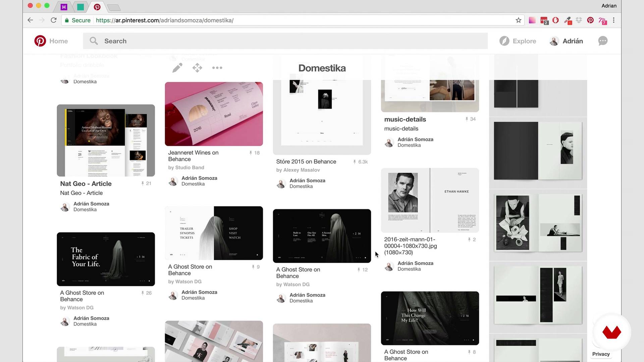644x362 pixels.
Task: Click the Pinterest browser extension icon
Action: (x=590, y=20)
